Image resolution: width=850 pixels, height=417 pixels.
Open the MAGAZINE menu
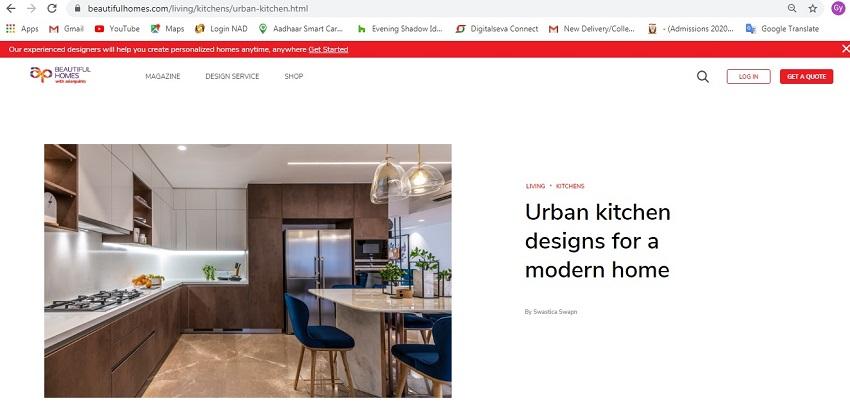(163, 76)
